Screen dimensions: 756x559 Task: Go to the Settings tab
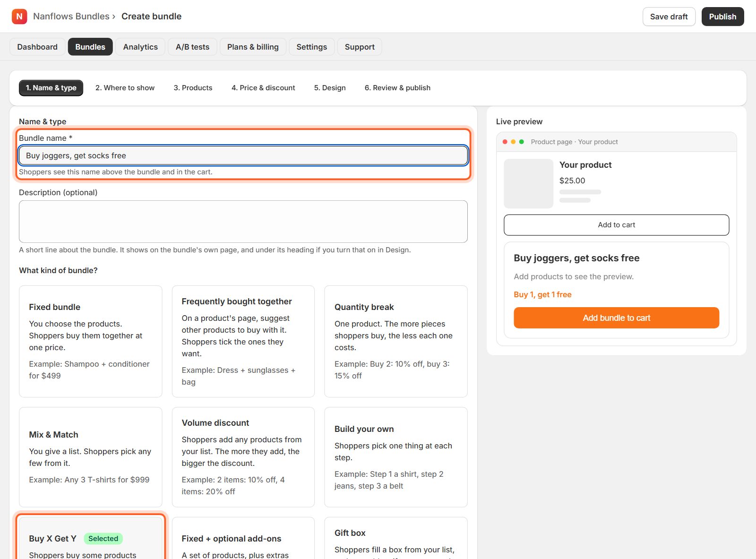tap(311, 47)
